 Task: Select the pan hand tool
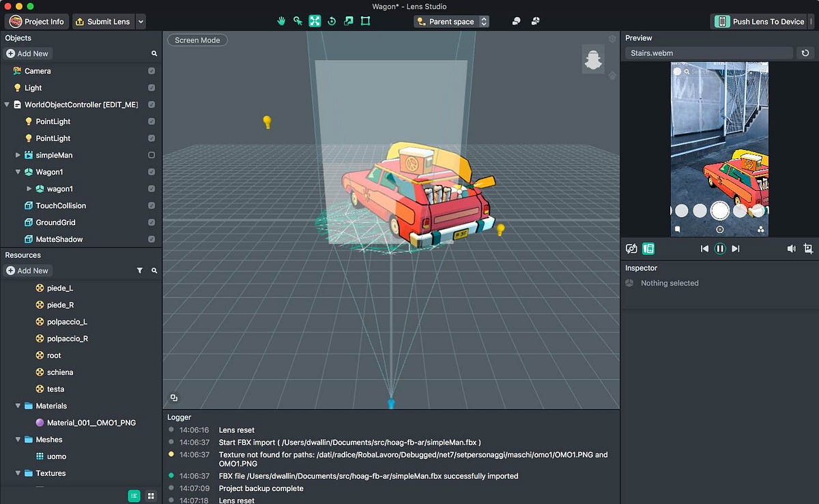281,21
